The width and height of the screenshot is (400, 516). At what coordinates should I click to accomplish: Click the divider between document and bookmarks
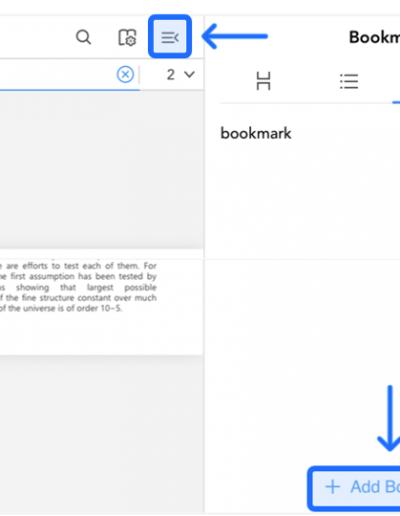pyautogui.click(x=204, y=263)
